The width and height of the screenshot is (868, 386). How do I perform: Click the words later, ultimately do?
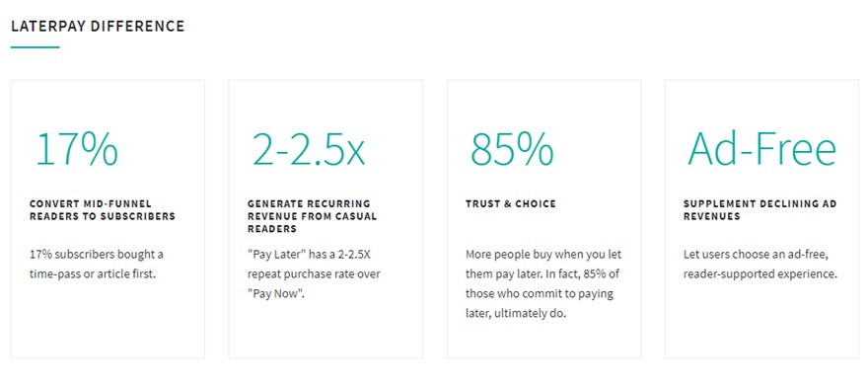[516, 314]
